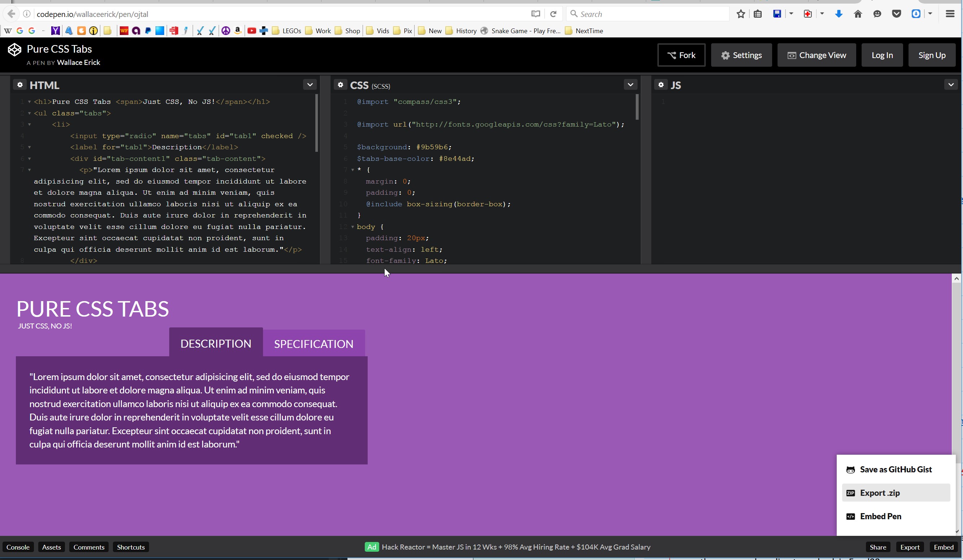Image resolution: width=963 pixels, height=560 pixels.
Task: Open the Console panel button
Action: click(x=18, y=547)
